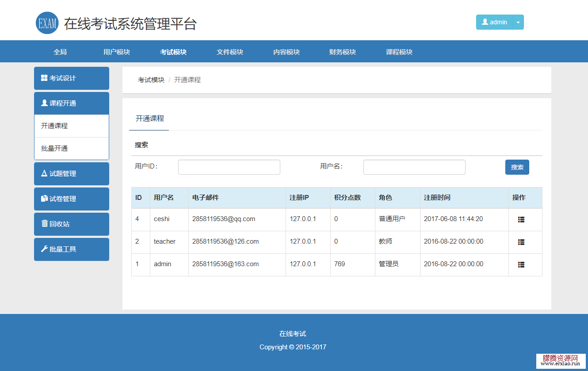
Task: Select 批量开通 sidebar item
Action: click(72, 149)
